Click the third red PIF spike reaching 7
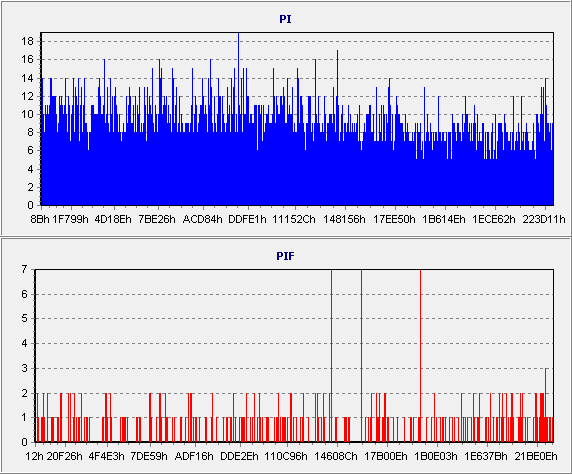572x474 pixels. [x=421, y=356]
